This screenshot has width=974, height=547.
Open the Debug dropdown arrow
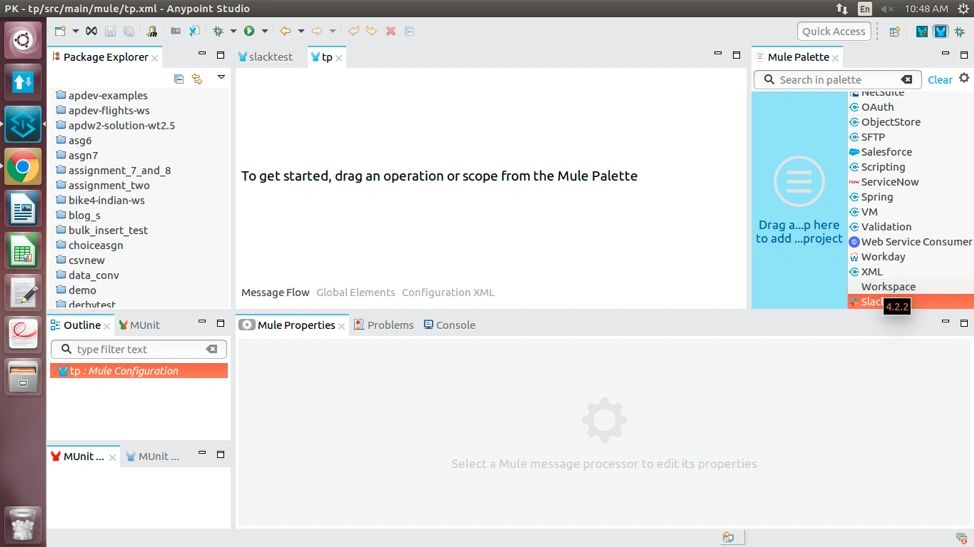[x=233, y=31]
